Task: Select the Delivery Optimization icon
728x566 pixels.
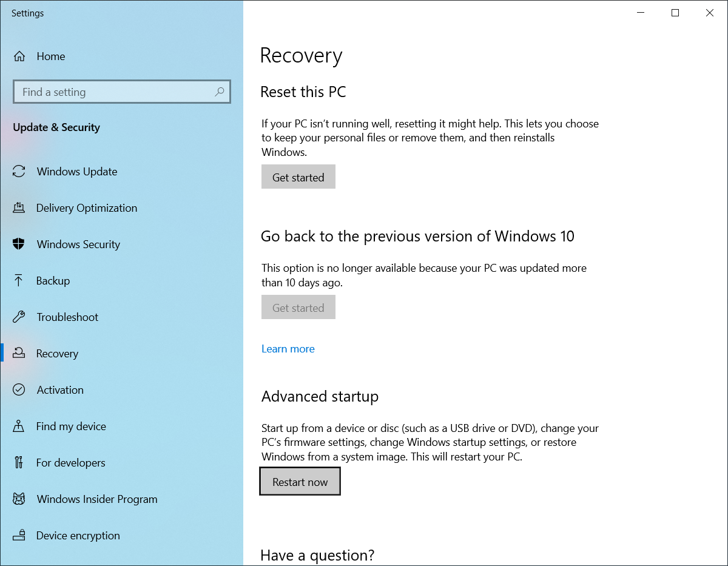Action: [x=19, y=208]
